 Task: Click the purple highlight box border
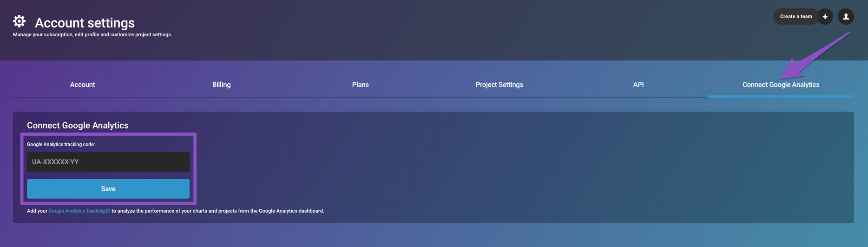click(x=196, y=168)
